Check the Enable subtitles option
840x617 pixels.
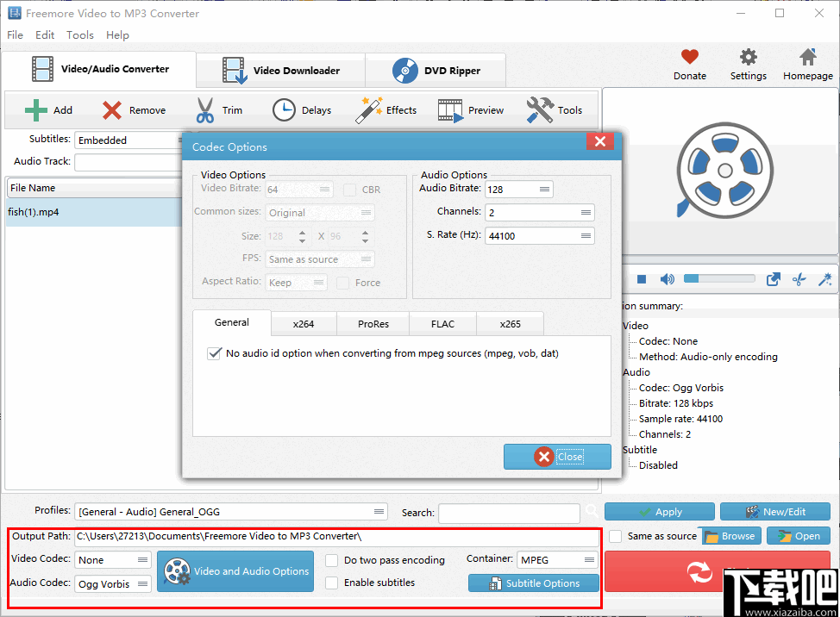(x=332, y=583)
